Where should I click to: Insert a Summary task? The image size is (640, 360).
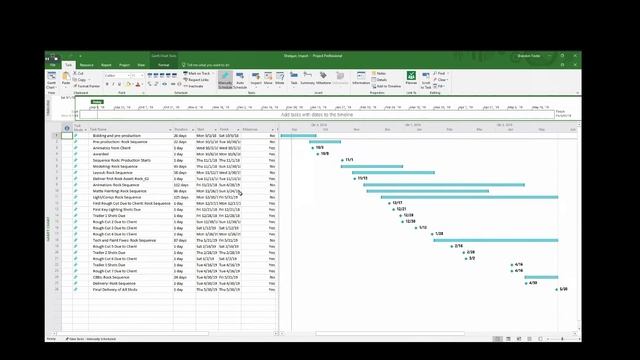coord(307,79)
